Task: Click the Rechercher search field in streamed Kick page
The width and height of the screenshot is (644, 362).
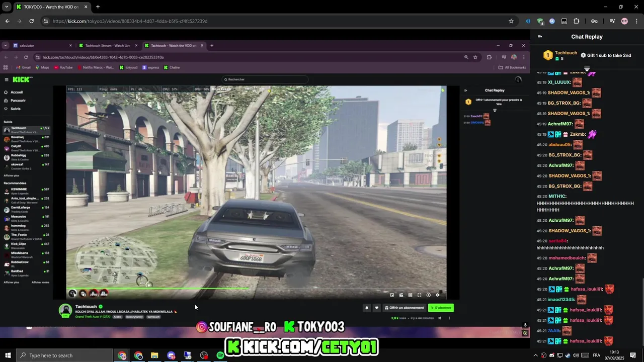Action: point(265,79)
